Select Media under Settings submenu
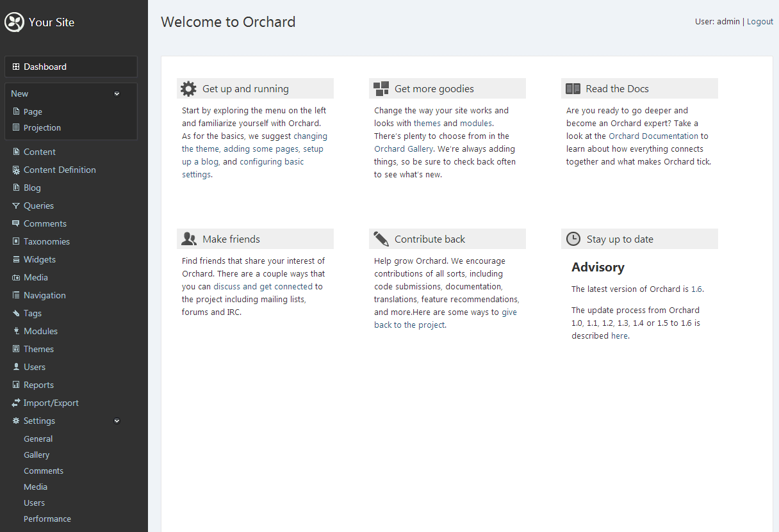Image resolution: width=779 pixels, height=532 pixels. click(x=36, y=487)
